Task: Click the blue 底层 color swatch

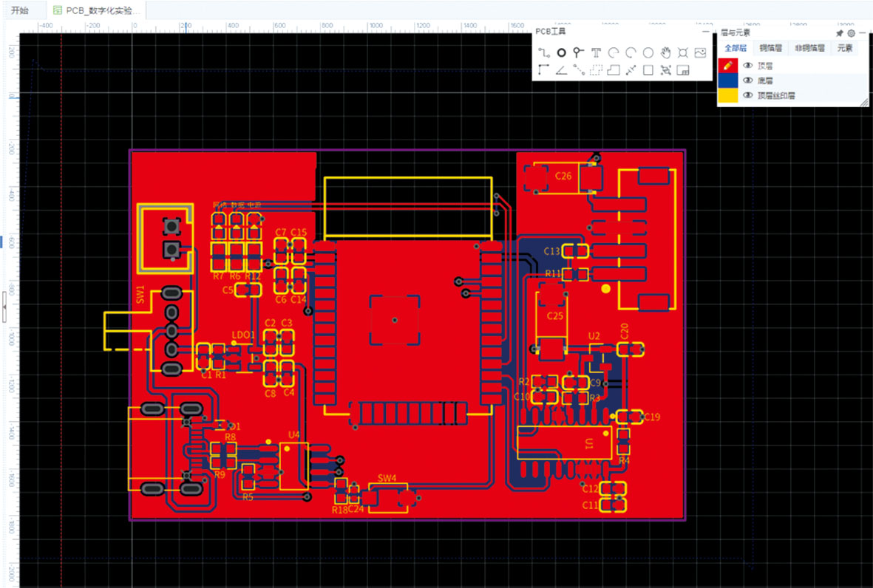Action: (727, 81)
